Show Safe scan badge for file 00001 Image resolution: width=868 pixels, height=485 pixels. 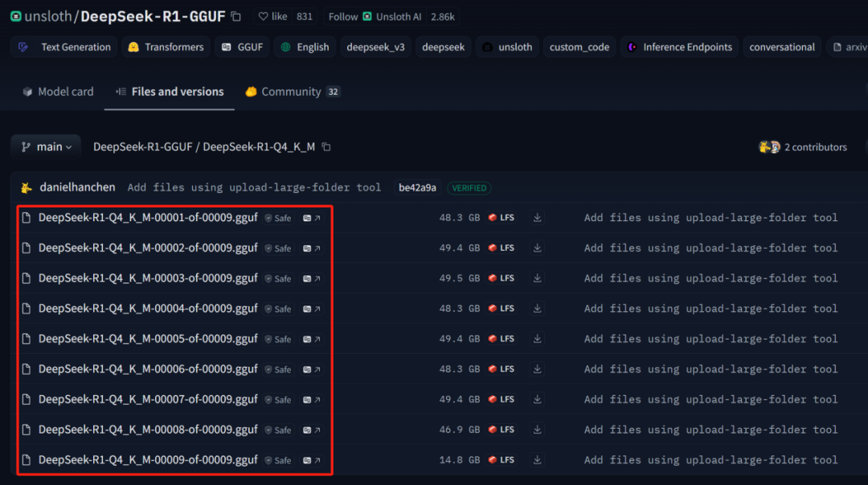[x=278, y=219]
